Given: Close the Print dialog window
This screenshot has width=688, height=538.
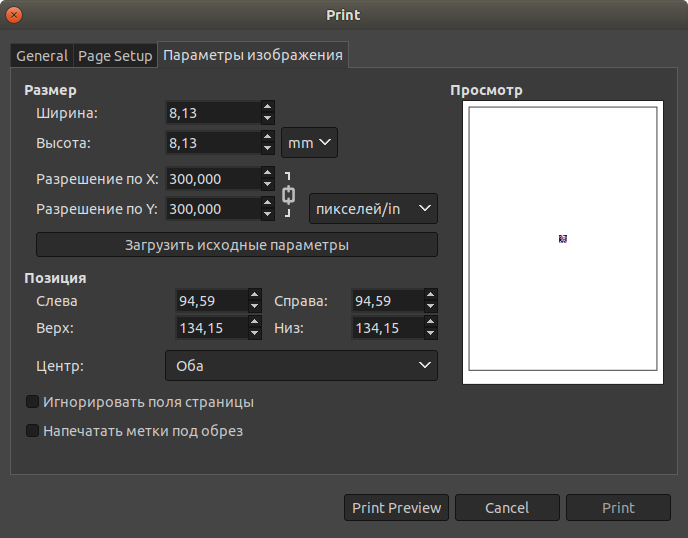Looking at the screenshot, I should click(14, 15).
